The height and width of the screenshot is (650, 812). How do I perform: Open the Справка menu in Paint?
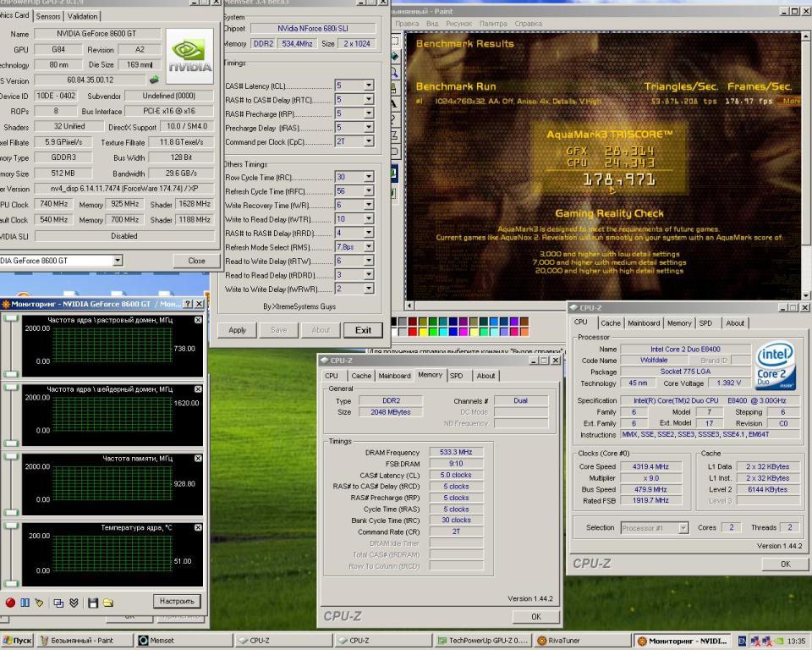(528, 24)
